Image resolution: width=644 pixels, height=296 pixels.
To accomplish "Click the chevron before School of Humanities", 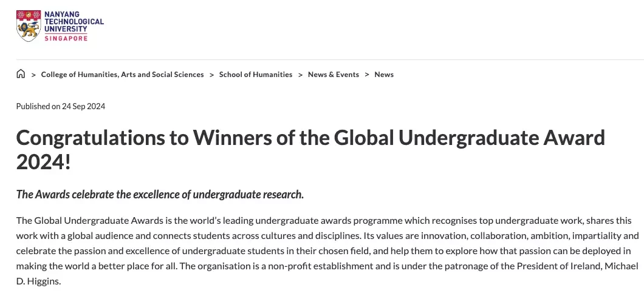I will click(x=211, y=75).
